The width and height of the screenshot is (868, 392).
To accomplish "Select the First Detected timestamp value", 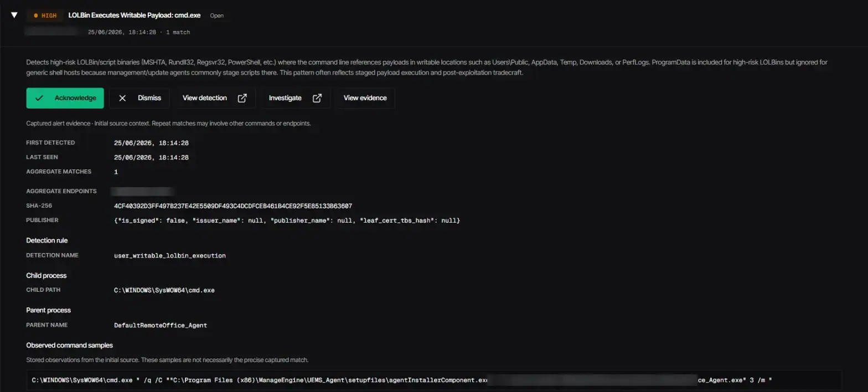I will click(x=151, y=143).
